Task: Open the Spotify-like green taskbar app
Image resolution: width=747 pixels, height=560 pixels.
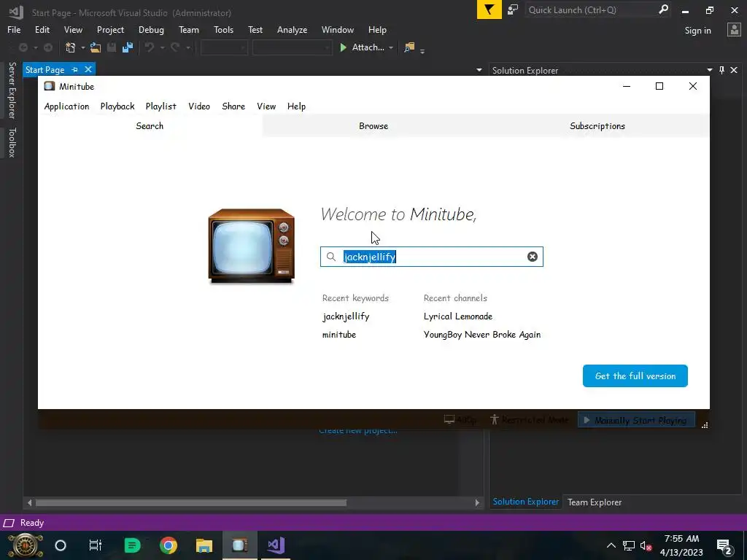Action: point(132,545)
